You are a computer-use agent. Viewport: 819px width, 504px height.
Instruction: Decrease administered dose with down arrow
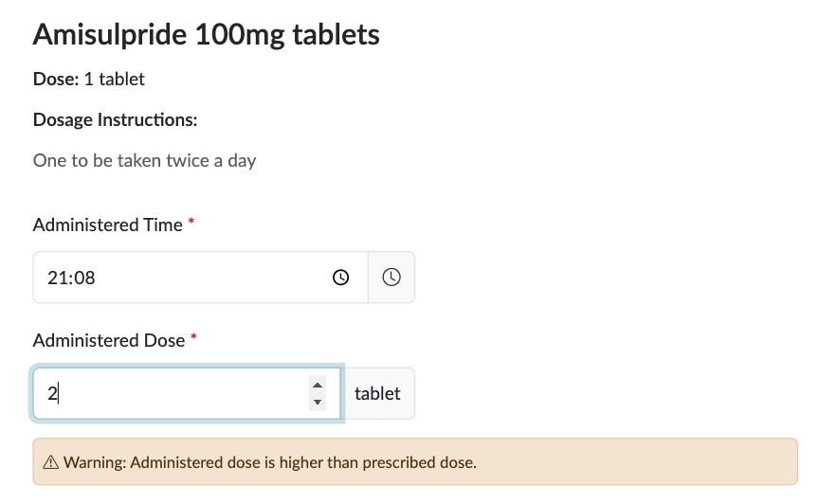(x=318, y=403)
